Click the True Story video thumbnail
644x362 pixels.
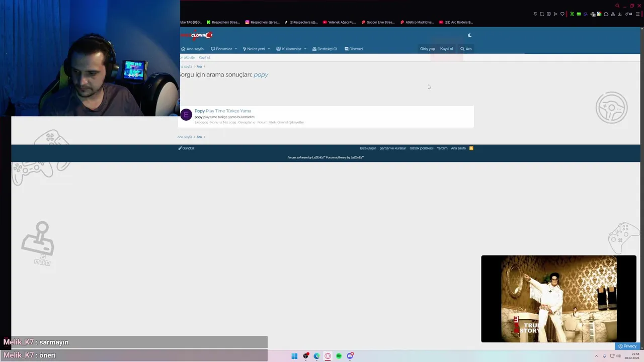click(558, 299)
